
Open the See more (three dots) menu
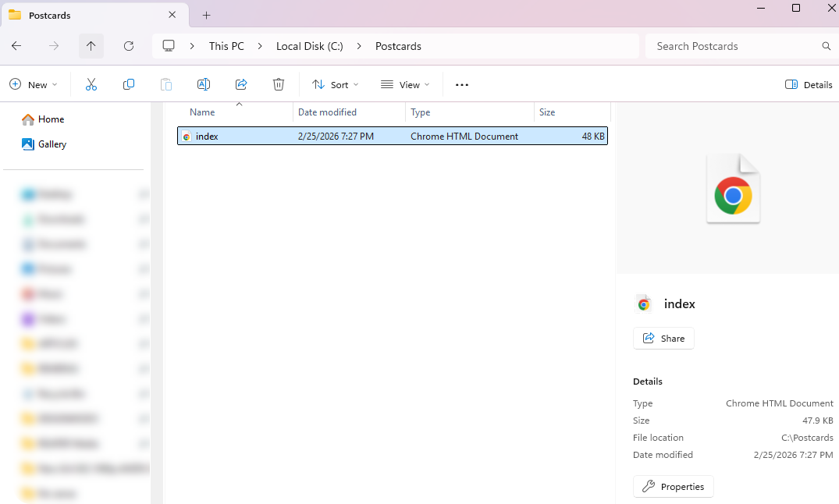(462, 84)
